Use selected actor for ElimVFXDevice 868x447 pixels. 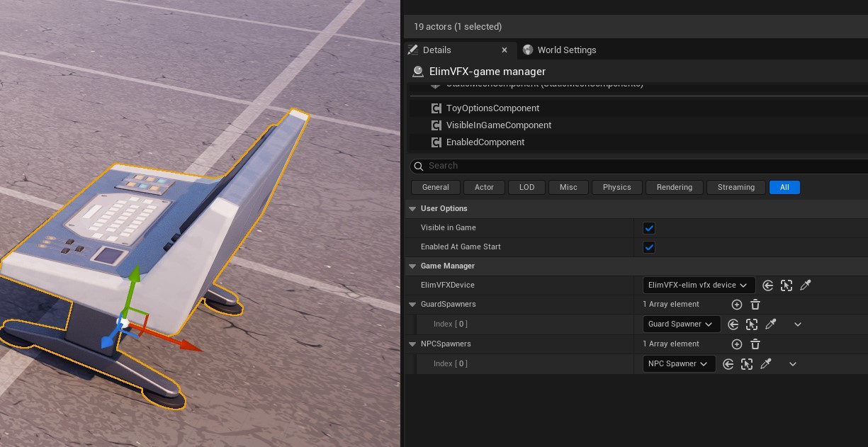(768, 285)
